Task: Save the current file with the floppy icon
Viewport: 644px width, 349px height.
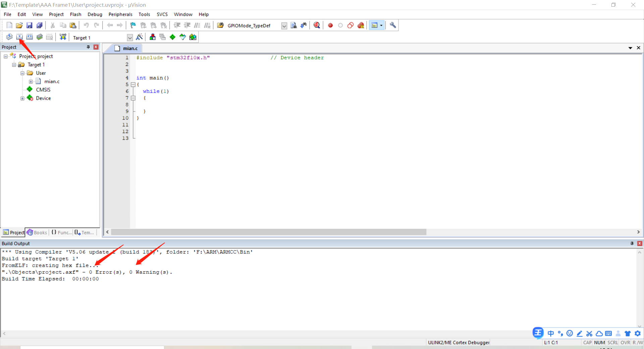Action: (x=29, y=25)
